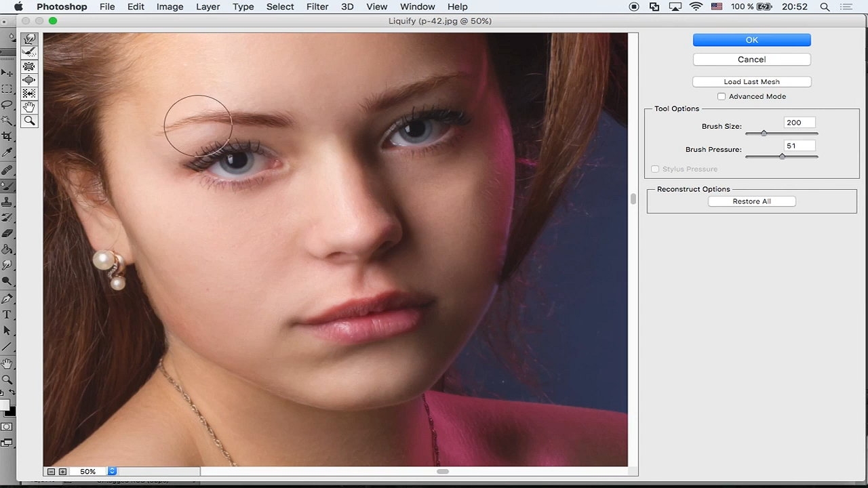Click the Stylus Pressure checkbox

pyautogui.click(x=655, y=169)
